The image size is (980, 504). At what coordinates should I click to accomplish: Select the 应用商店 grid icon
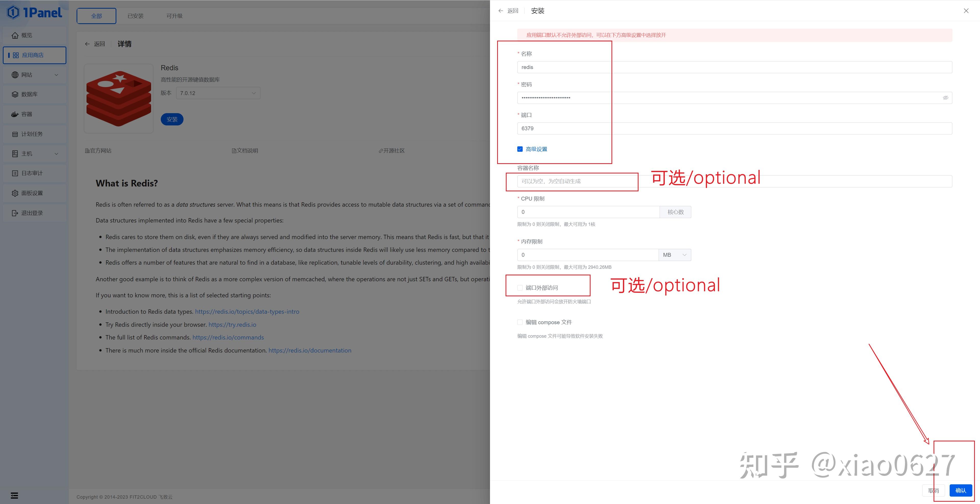(x=16, y=55)
